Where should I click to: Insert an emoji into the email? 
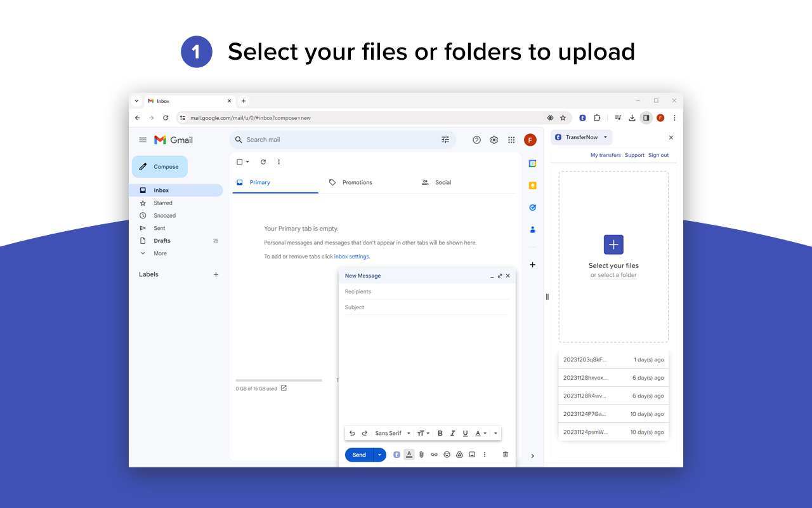coord(447,455)
